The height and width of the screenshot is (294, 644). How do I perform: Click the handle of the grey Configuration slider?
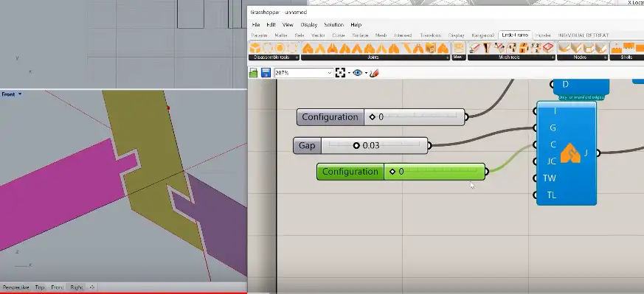tap(373, 117)
